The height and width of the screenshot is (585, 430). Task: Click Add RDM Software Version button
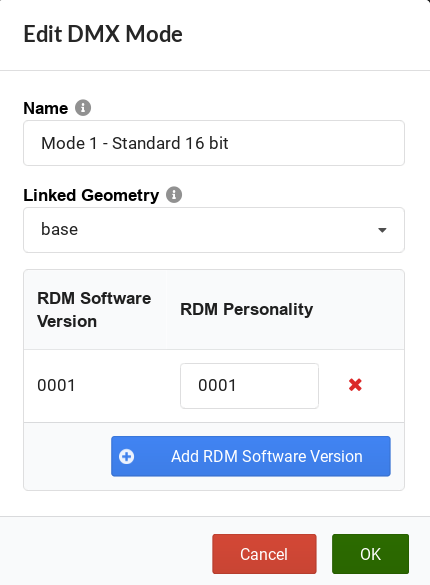(251, 456)
